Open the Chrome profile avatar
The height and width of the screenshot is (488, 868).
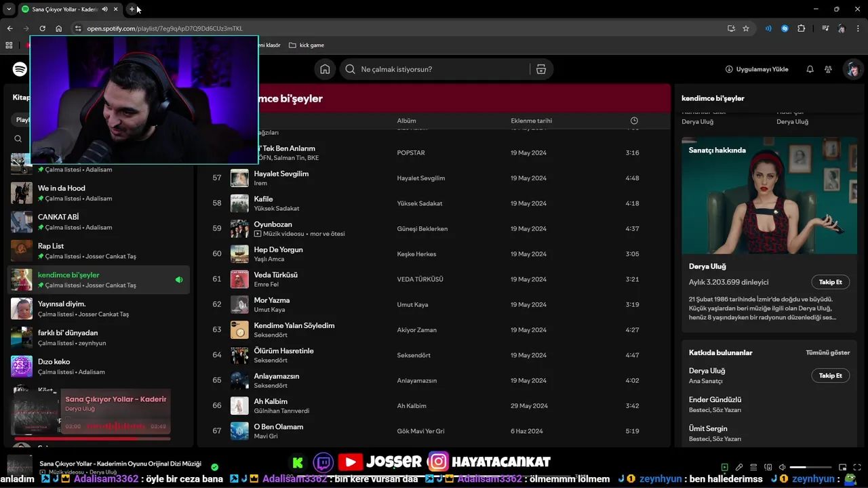(x=842, y=28)
